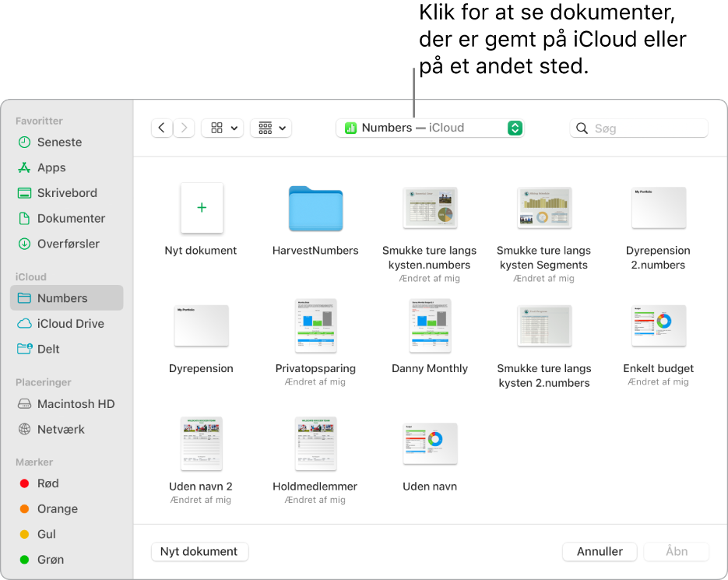728x580 pixels.
Task: Click the Søg search field
Action: pos(638,128)
